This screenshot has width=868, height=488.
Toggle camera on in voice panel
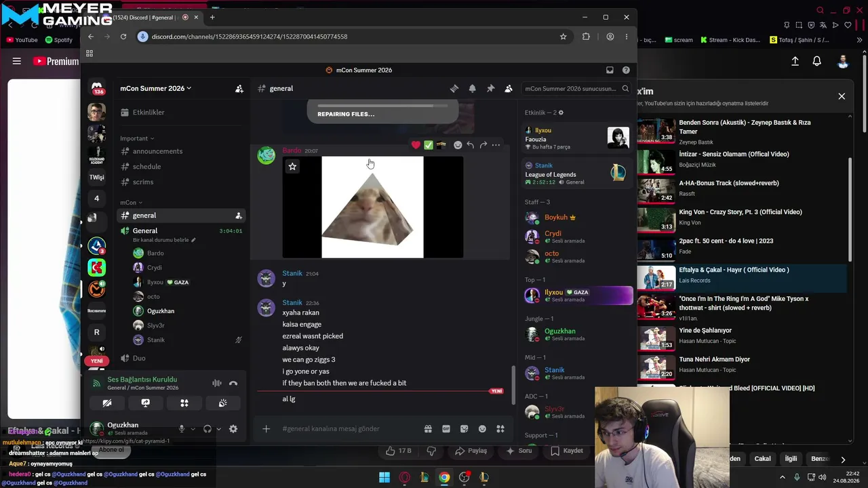pyautogui.click(x=107, y=403)
